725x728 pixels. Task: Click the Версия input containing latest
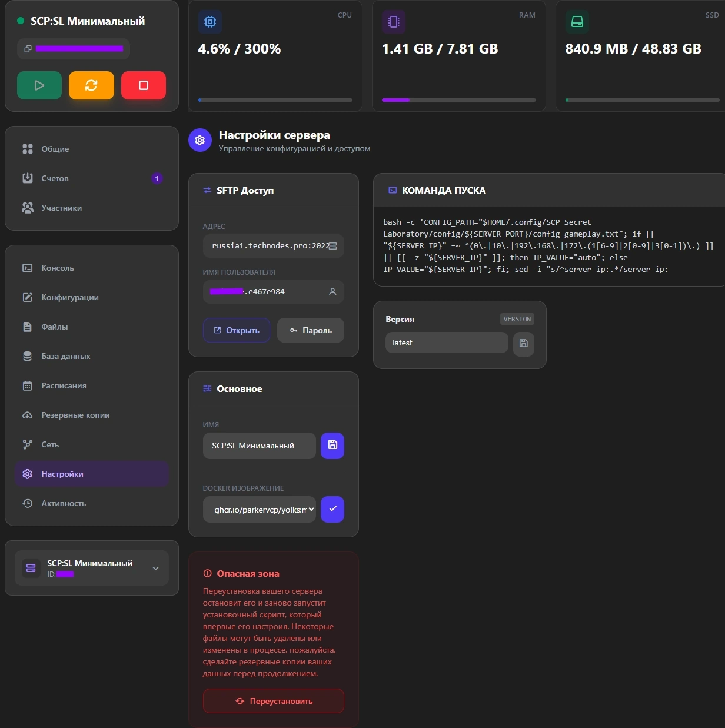(x=447, y=343)
